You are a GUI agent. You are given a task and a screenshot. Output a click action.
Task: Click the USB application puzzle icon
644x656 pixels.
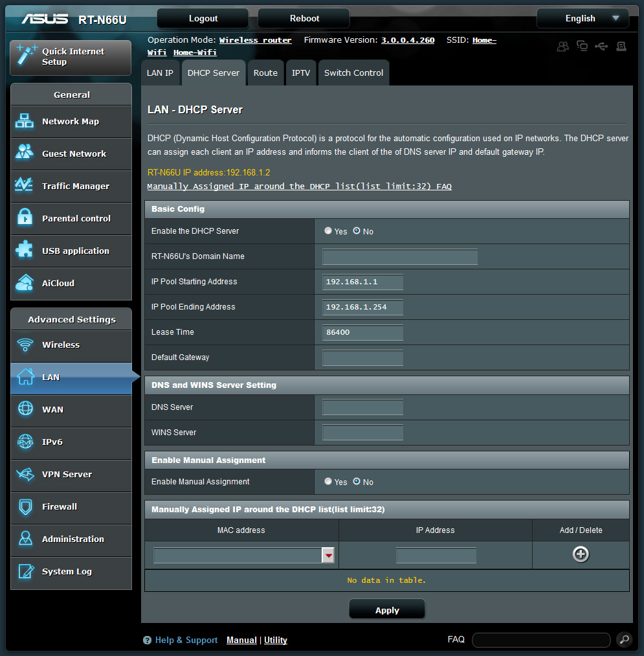click(24, 249)
